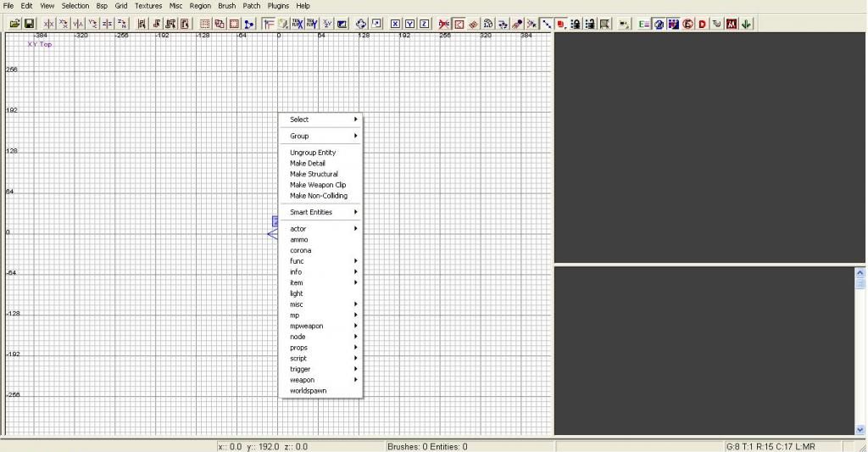The image size is (868, 452).
Task: Click the x y z coordinates status text
Action: point(263,446)
